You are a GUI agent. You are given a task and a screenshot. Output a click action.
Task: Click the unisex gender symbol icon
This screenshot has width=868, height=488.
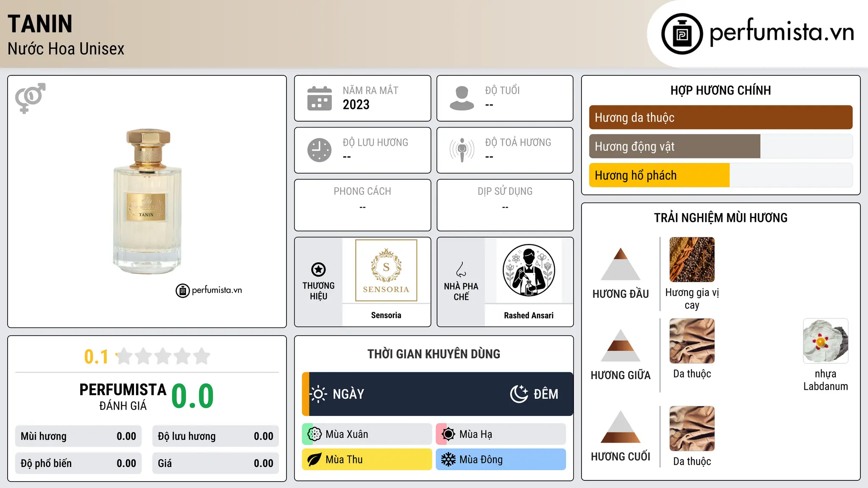click(x=30, y=98)
